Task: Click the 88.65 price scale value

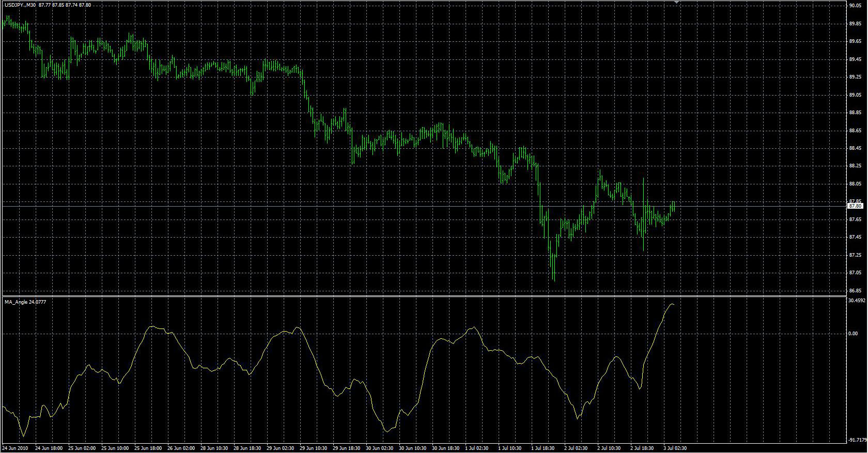Action: click(855, 131)
